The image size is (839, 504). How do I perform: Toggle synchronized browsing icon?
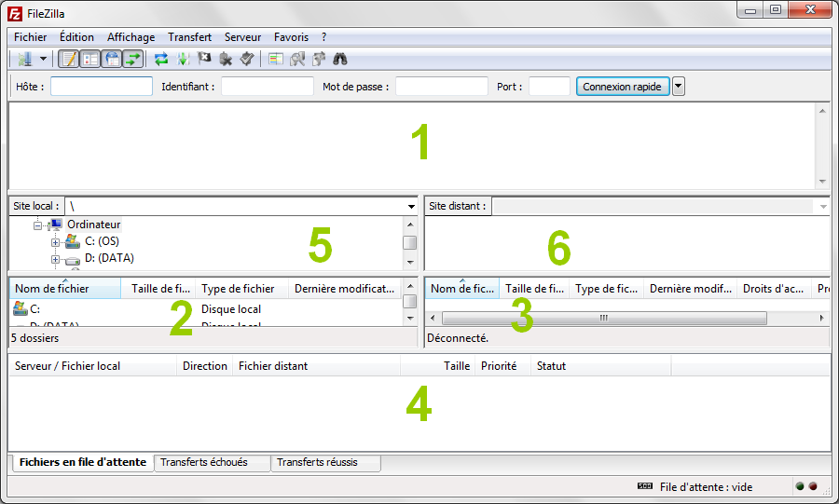pos(319,59)
